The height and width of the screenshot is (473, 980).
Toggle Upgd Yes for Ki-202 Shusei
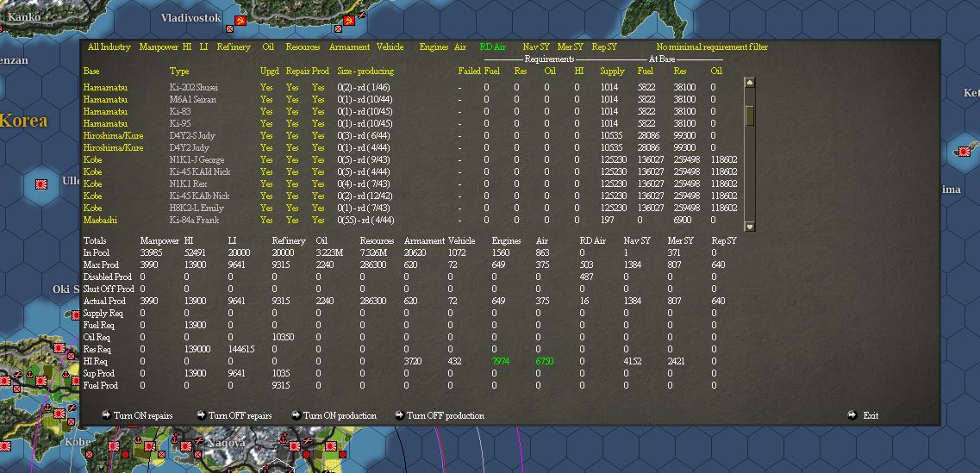coord(266,88)
